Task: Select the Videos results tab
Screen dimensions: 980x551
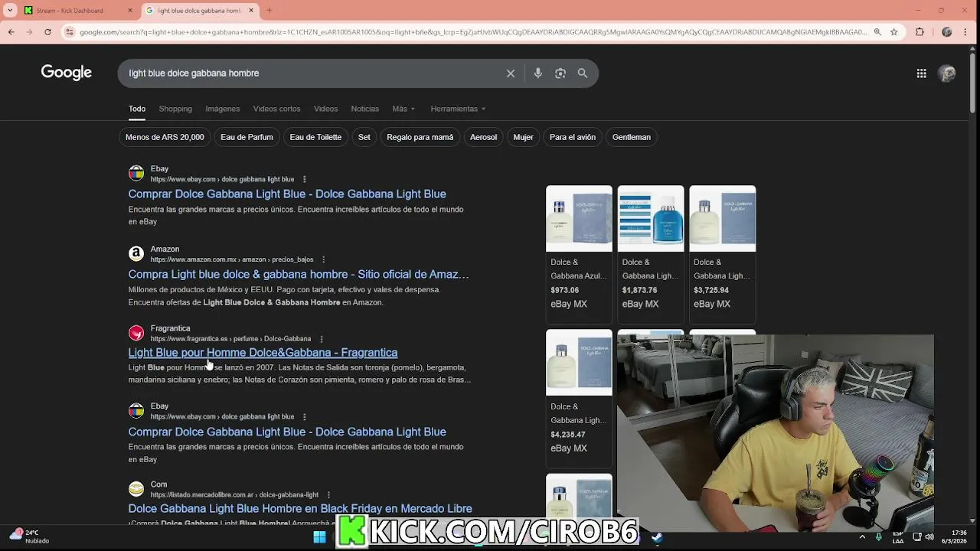Action: point(325,109)
